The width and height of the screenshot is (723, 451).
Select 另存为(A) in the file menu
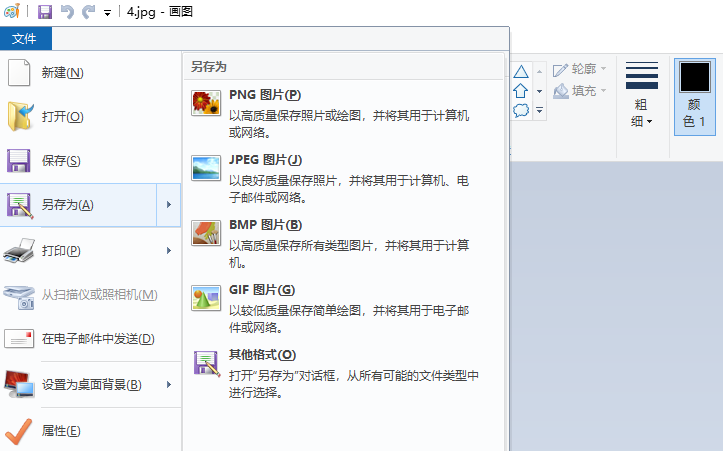[79, 205]
